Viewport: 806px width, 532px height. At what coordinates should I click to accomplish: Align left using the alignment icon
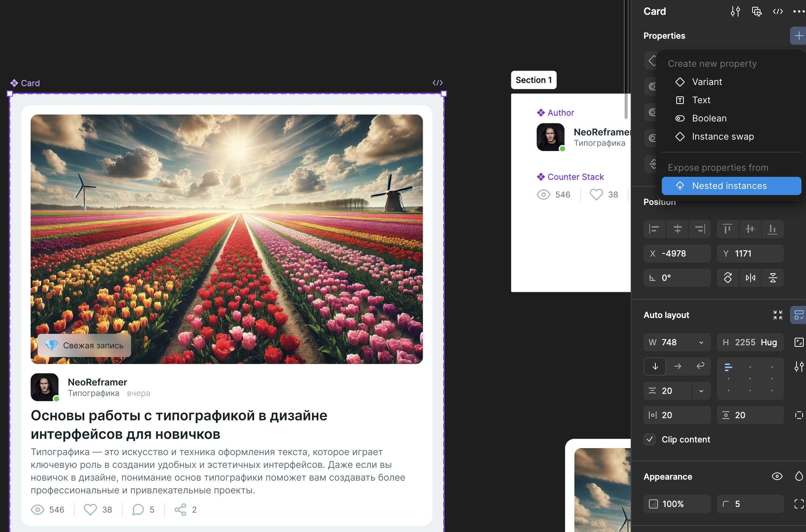click(655, 229)
